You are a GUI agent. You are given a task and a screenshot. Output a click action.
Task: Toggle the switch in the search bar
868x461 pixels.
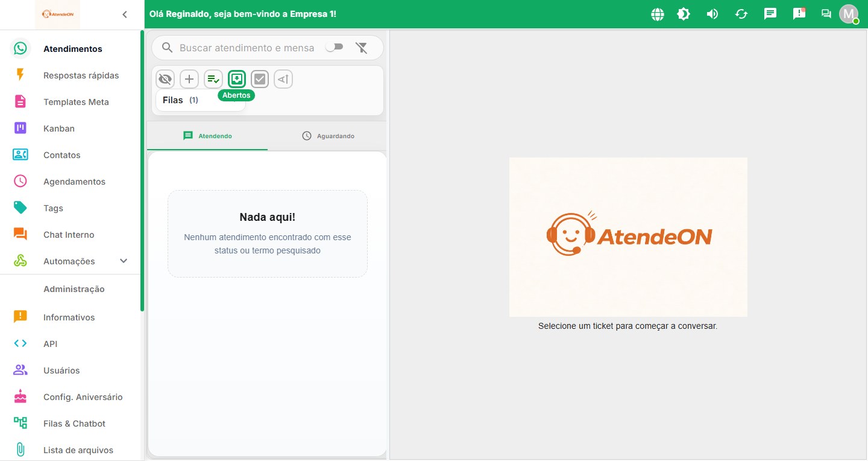point(334,47)
